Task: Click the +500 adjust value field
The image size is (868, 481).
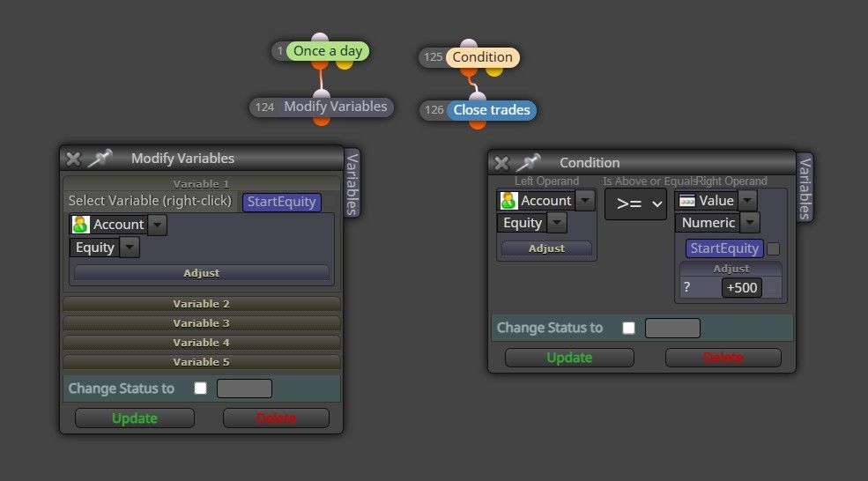Action: click(x=742, y=288)
